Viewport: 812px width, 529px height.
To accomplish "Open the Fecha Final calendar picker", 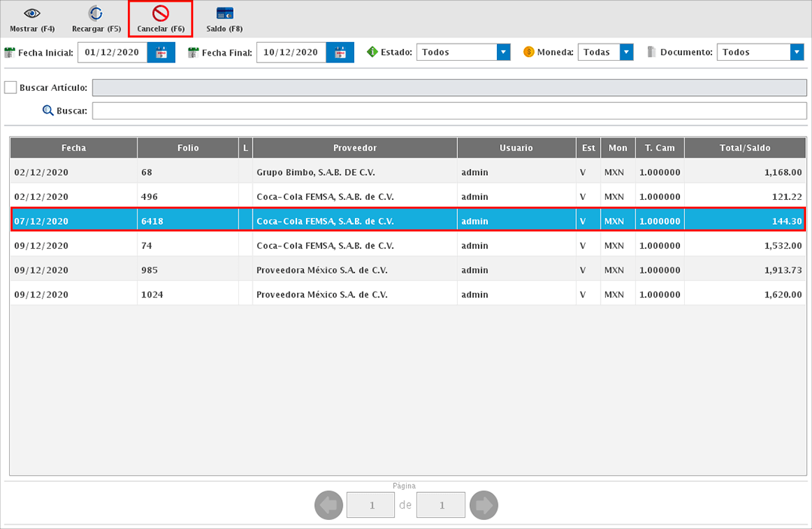I will (340, 53).
